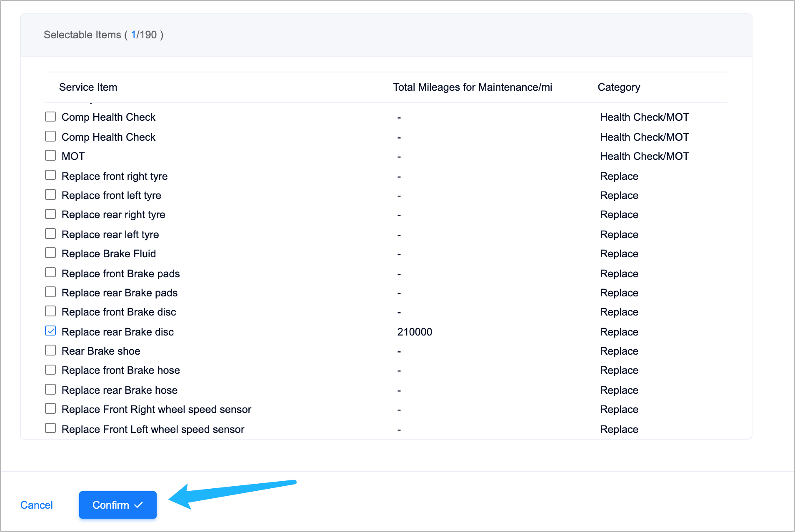The image size is (795, 532).
Task: Tick Replace Front Right wheel speed sensor
Action: coord(50,409)
